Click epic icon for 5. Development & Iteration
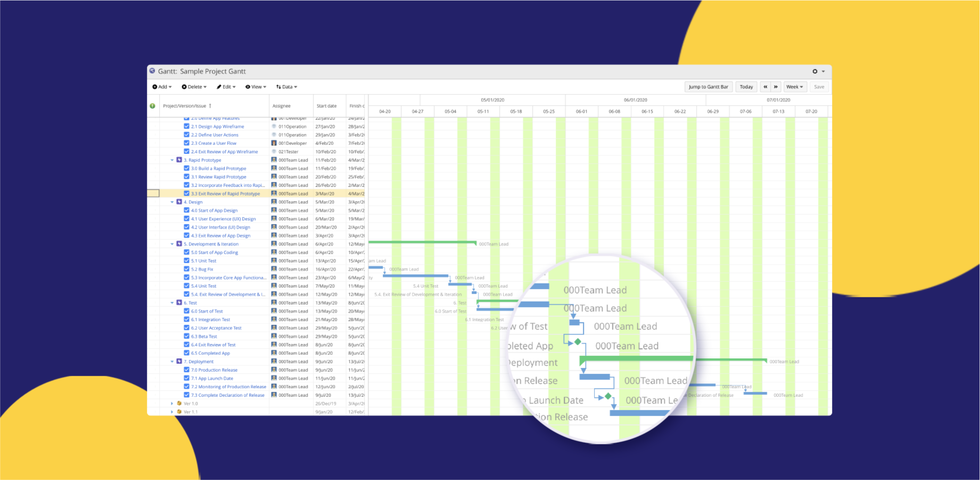Viewport: 980px width, 480px height. pyautogui.click(x=179, y=244)
